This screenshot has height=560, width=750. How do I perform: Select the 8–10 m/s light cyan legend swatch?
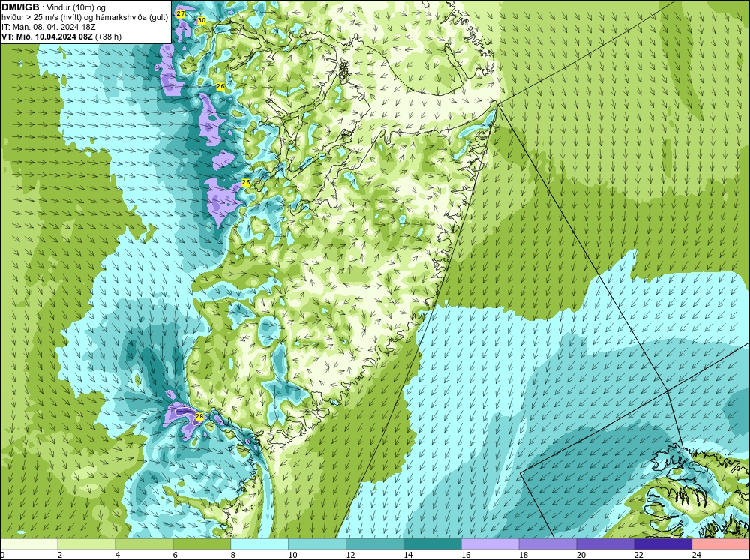pos(259,544)
